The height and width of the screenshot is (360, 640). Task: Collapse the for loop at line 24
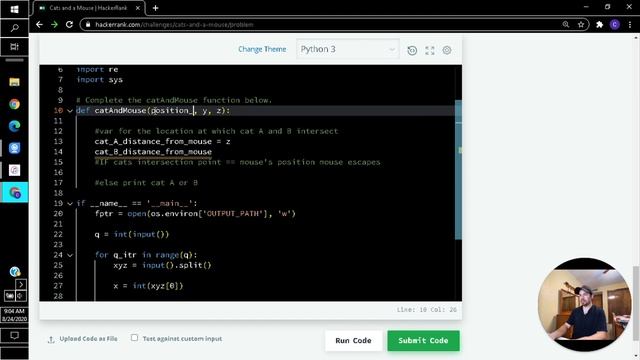(x=70, y=255)
